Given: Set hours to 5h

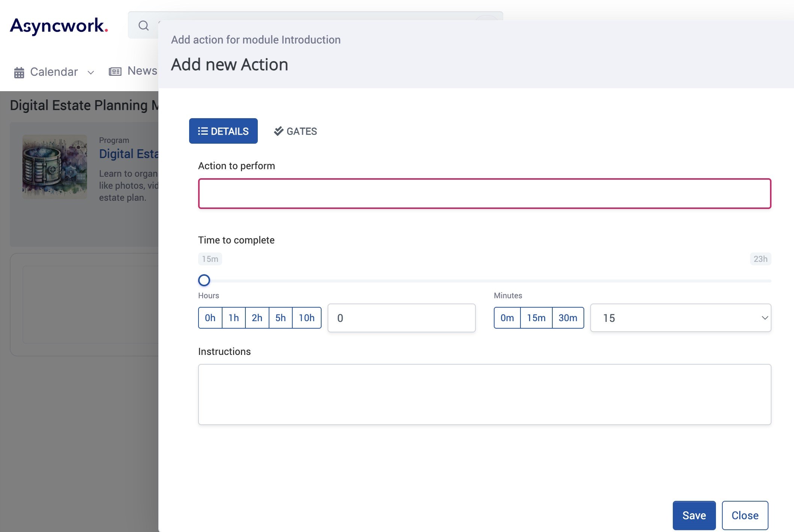Looking at the screenshot, I should [x=281, y=318].
